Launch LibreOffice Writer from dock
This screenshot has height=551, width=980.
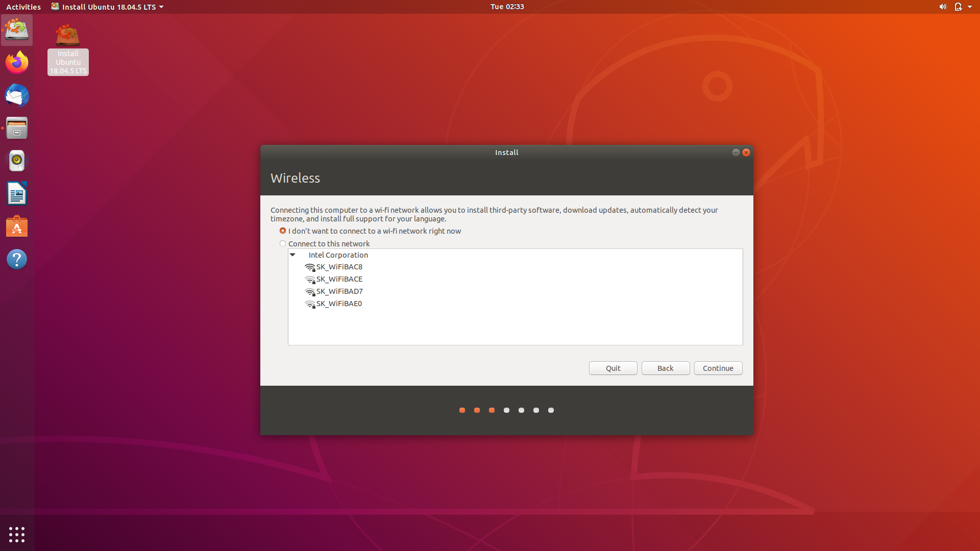pos(17,194)
